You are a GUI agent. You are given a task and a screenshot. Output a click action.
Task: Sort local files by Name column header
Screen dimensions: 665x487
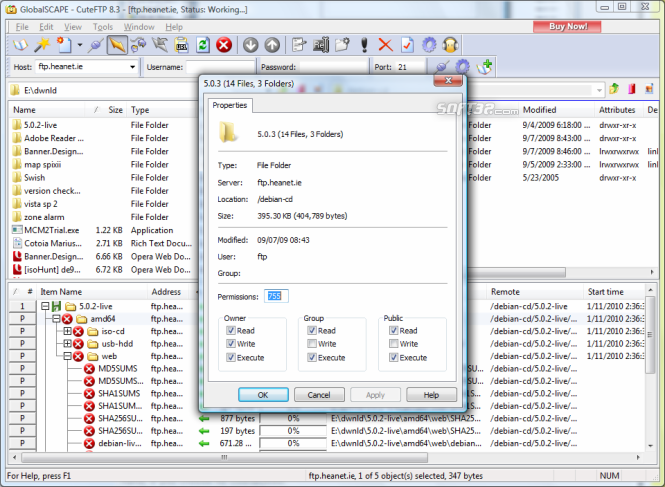click(x=47, y=110)
